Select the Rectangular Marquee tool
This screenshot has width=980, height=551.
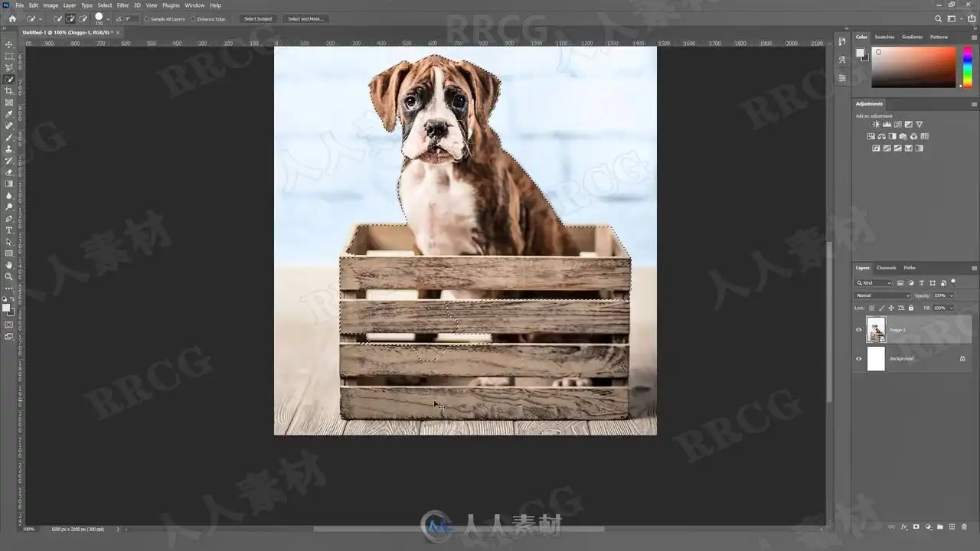pos(9,56)
